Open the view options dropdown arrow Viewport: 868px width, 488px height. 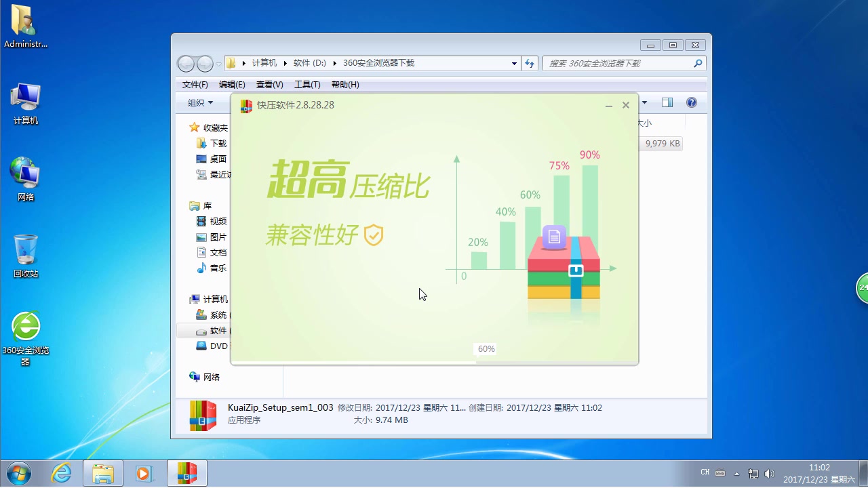pyautogui.click(x=644, y=103)
